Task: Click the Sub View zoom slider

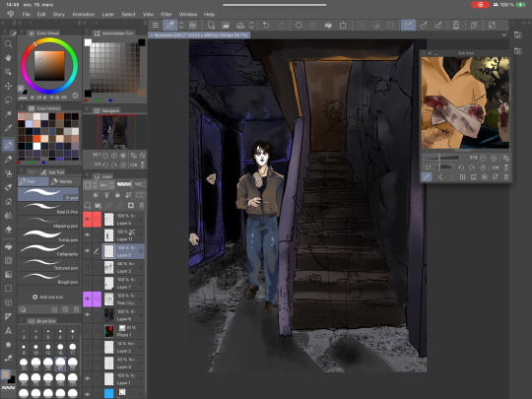Action: (x=440, y=158)
